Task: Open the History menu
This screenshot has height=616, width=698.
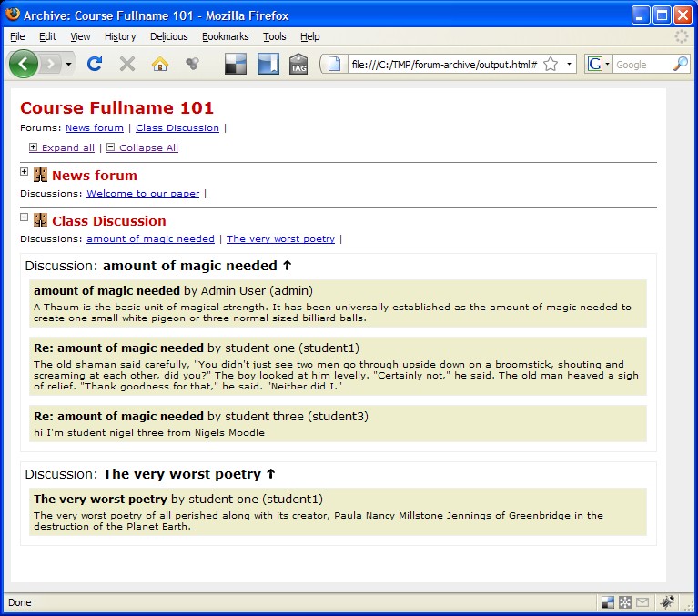Action: (120, 36)
